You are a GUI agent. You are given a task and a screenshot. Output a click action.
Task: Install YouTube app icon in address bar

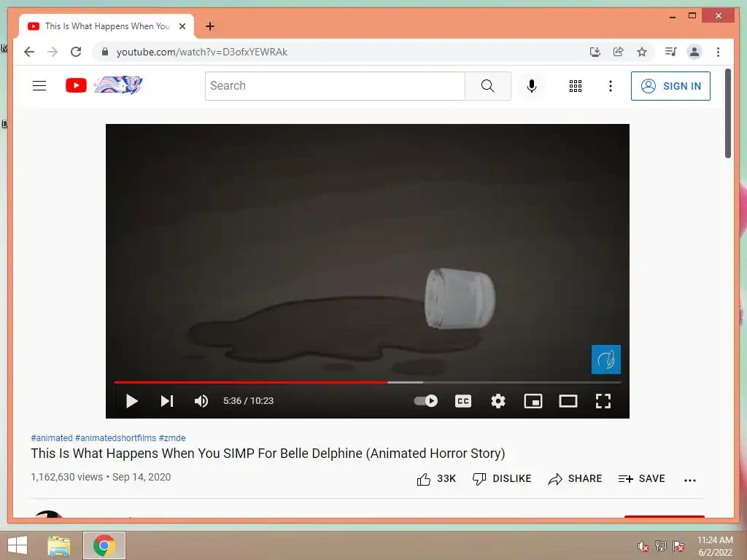coord(595,52)
